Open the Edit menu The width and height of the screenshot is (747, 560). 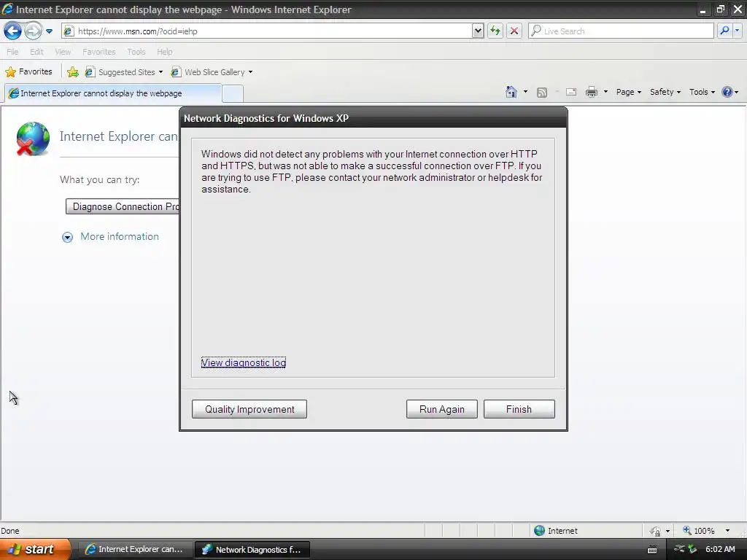coord(36,52)
